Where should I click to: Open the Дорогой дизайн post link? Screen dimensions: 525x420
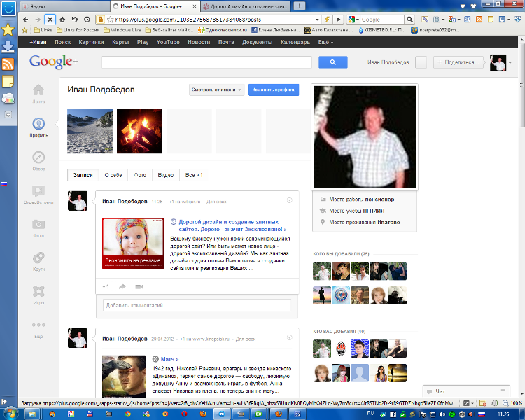click(232, 225)
